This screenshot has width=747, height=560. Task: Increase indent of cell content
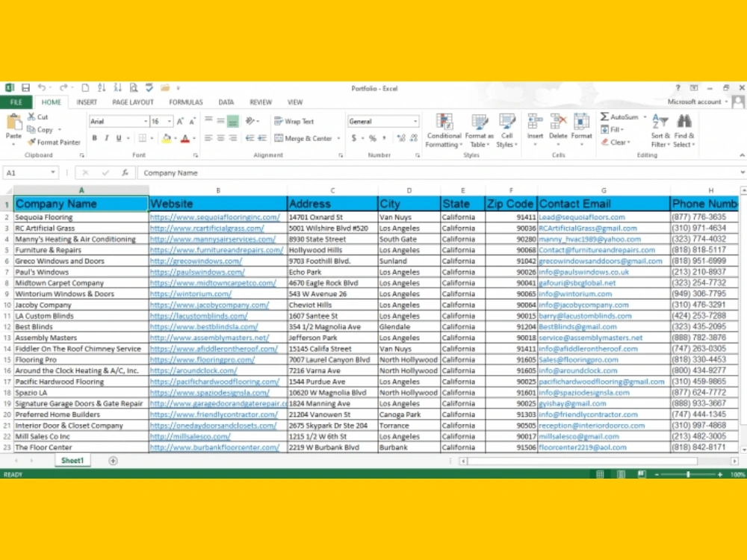click(x=262, y=138)
